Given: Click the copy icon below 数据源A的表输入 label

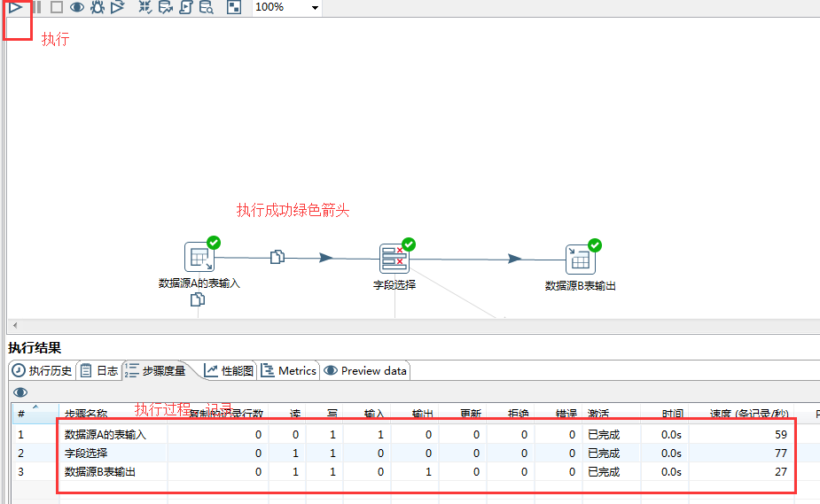Looking at the screenshot, I should coord(197,299).
